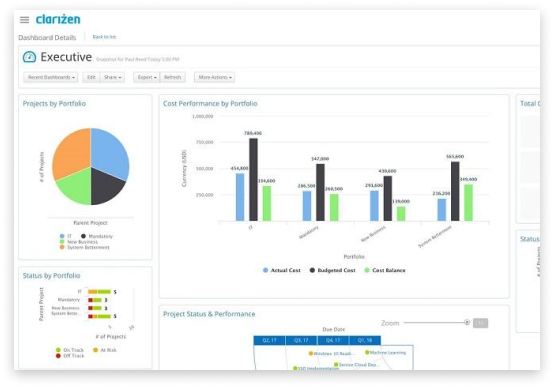Toggle Off Track status legend
Viewport: 554px width, 388px height.
click(x=70, y=355)
